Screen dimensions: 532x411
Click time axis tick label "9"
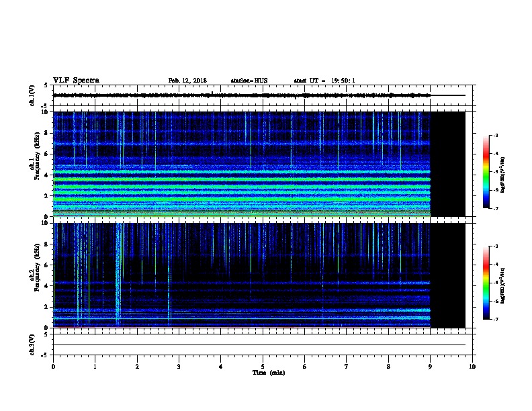point(430,367)
